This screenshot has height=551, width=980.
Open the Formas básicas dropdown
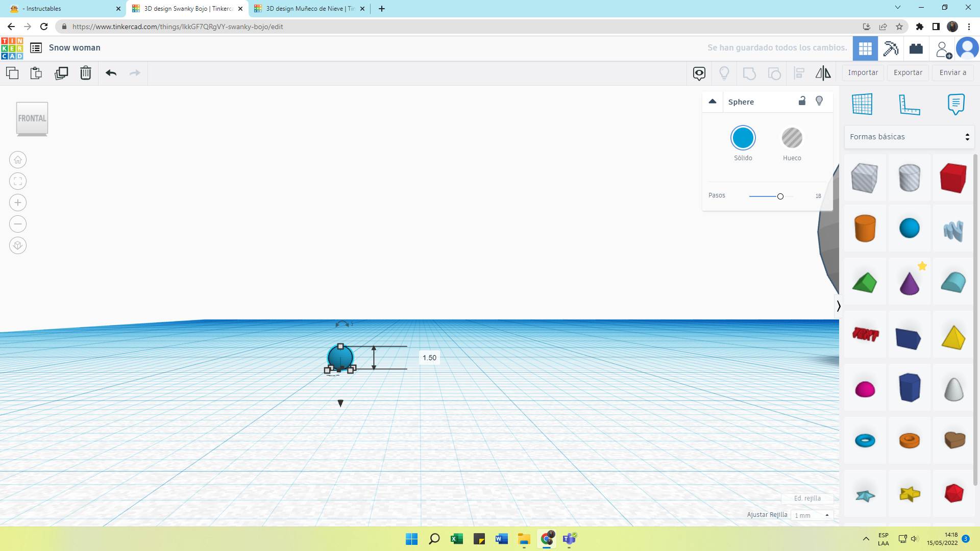click(909, 137)
